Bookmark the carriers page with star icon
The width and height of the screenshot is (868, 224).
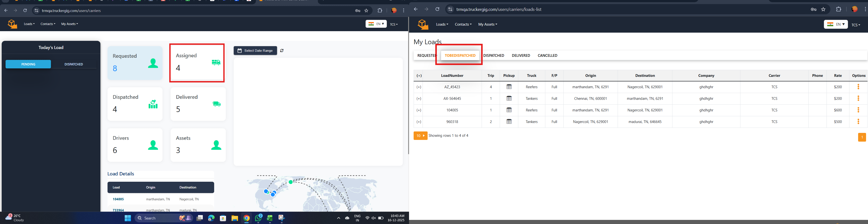(366, 10)
